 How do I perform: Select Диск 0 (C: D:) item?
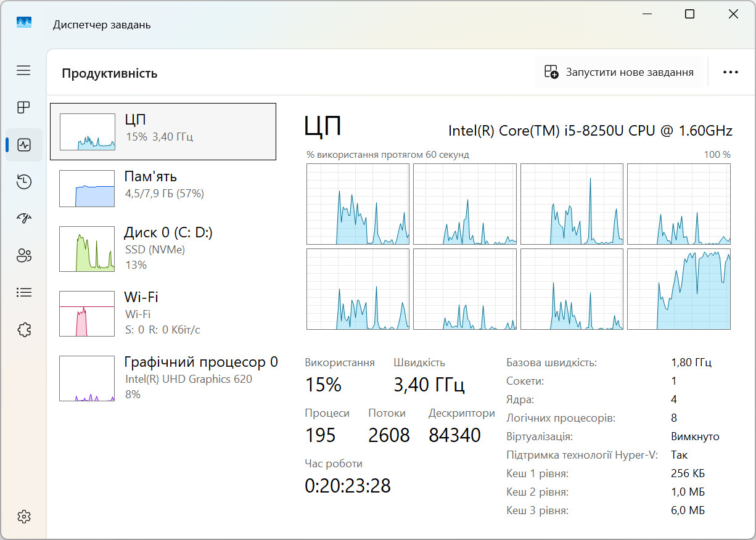[163, 248]
